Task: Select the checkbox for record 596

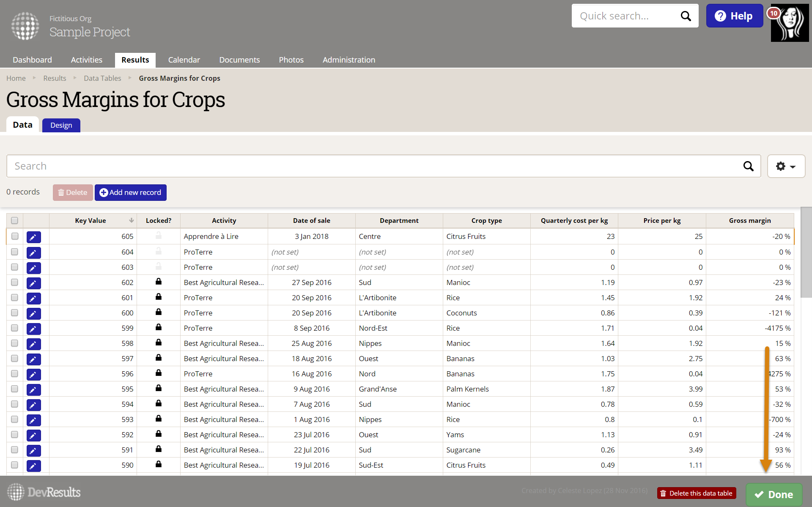Action: tap(15, 373)
